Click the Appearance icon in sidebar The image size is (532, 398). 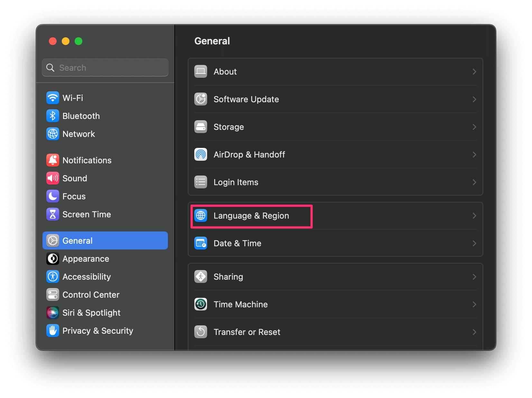pos(53,258)
